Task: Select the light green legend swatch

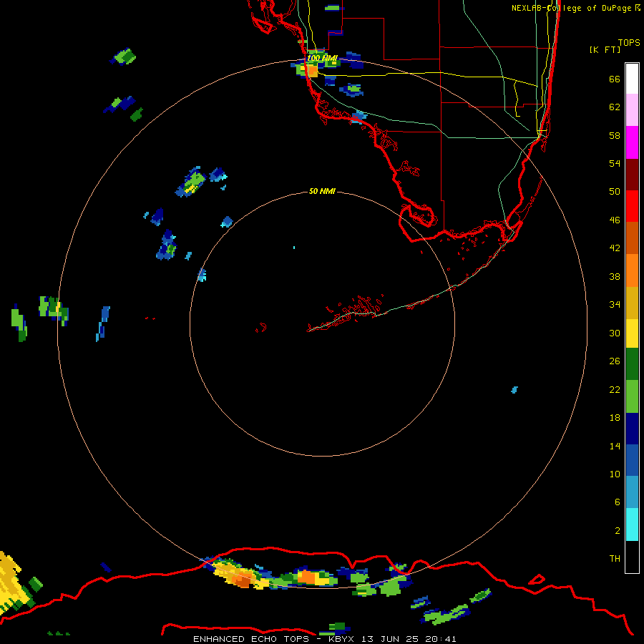Action: pos(632,396)
